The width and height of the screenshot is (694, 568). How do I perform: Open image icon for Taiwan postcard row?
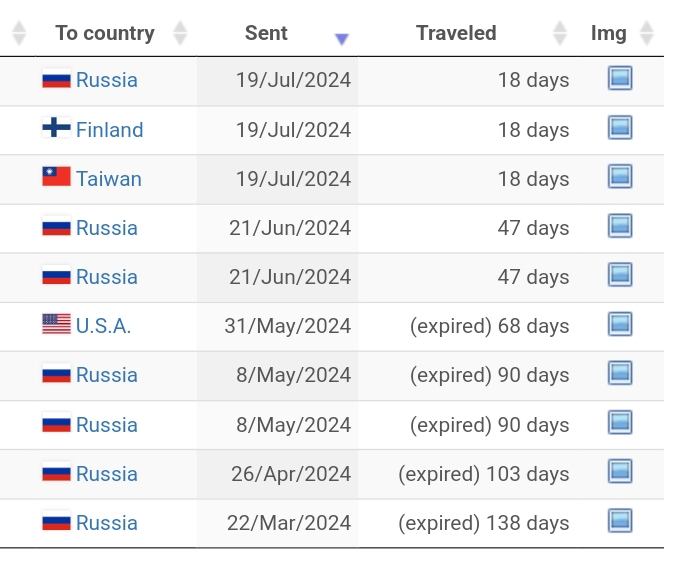(x=620, y=177)
